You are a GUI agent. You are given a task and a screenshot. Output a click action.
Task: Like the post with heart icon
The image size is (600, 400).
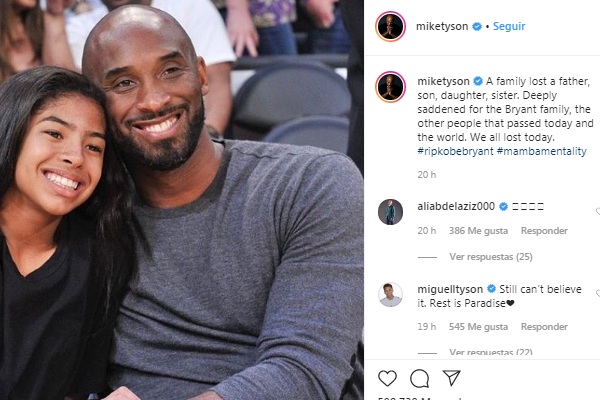pyautogui.click(x=387, y=378)
